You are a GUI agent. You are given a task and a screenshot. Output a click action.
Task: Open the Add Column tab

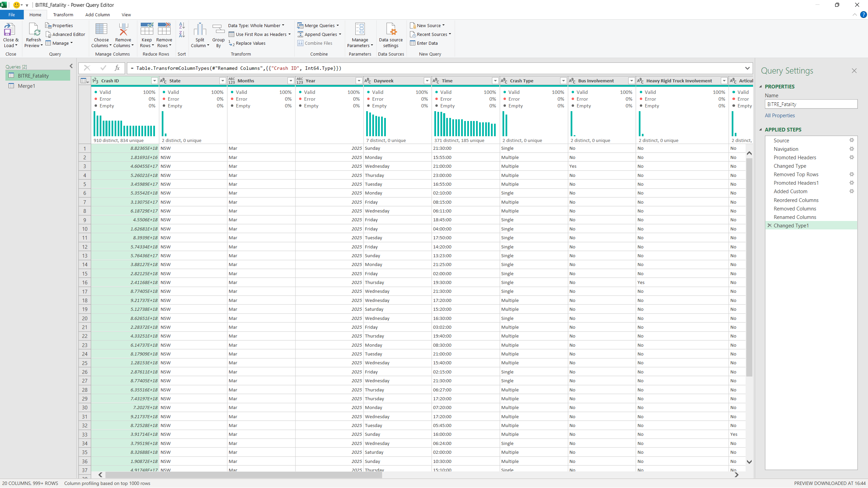98,15
